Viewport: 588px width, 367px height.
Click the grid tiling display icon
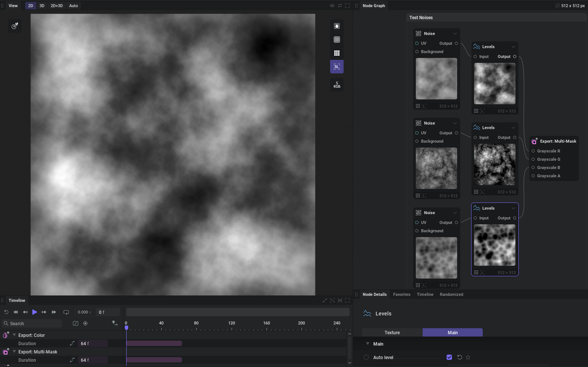pos(336,53)
